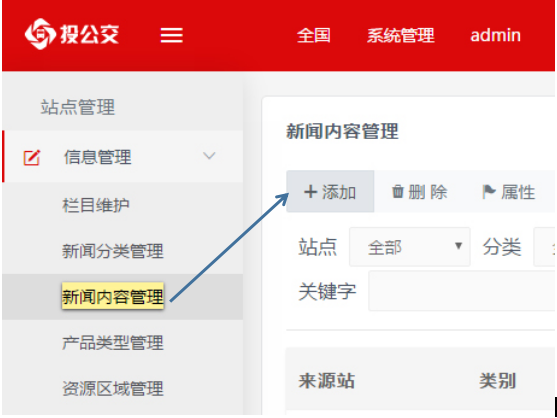Open 产品类型管理 in the sidebar
The image size is (557, 418).
pyautogui.click(x=113, y=343)
